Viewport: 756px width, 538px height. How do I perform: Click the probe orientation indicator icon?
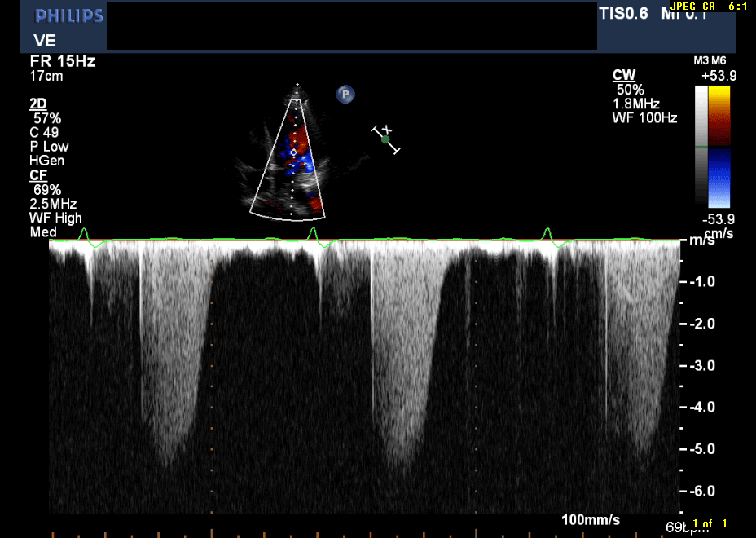(x=386, y=139)
